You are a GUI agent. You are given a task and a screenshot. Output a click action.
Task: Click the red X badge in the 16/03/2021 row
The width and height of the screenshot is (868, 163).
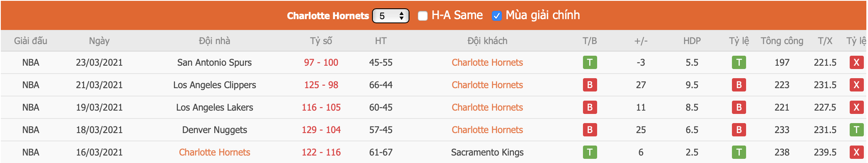(856, 152)
